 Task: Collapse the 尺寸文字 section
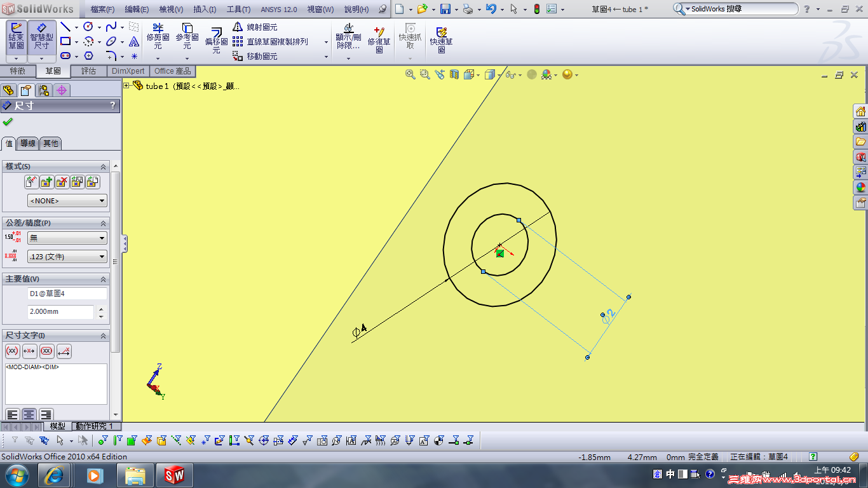pos(103,335)
